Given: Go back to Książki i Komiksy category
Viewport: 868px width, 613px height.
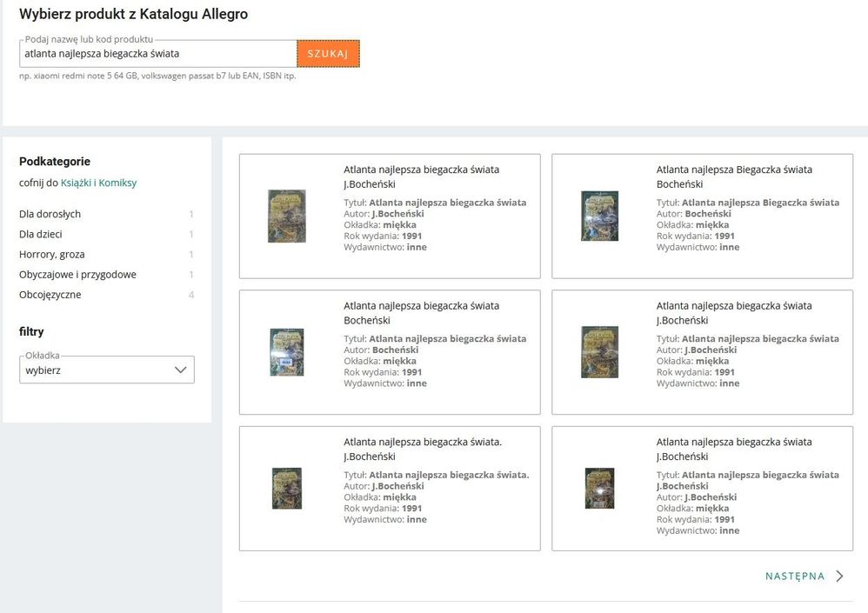Looking at the screenshot, I should [x=98, y=183].
